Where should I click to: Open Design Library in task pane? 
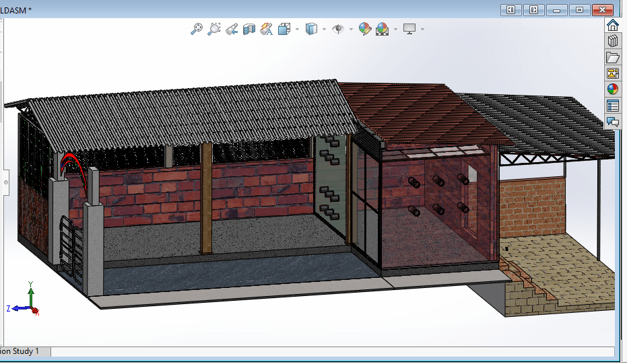coord(613,41)
